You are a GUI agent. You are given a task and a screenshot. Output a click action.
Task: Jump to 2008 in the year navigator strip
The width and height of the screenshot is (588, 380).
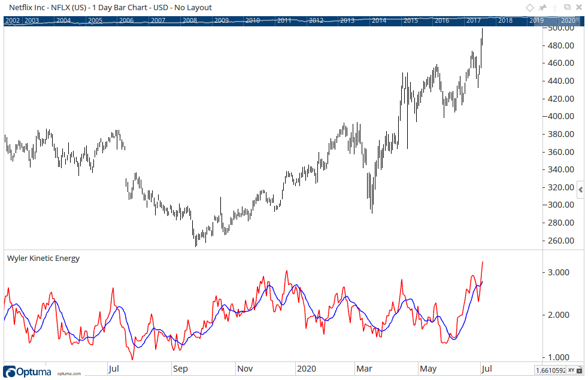190,20
